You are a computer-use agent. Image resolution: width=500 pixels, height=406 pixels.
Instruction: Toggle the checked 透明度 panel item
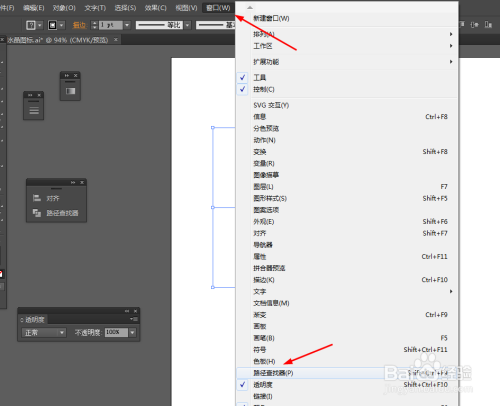(347, 385)
